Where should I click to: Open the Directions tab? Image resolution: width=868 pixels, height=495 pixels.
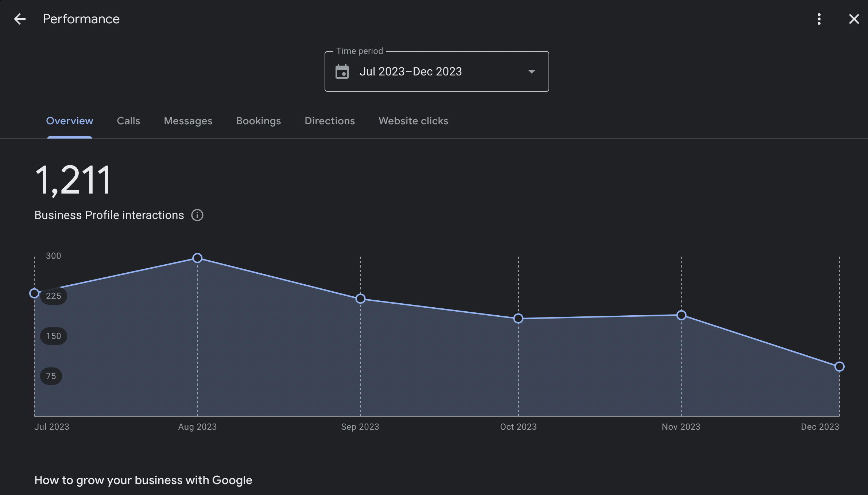[330, 121]
